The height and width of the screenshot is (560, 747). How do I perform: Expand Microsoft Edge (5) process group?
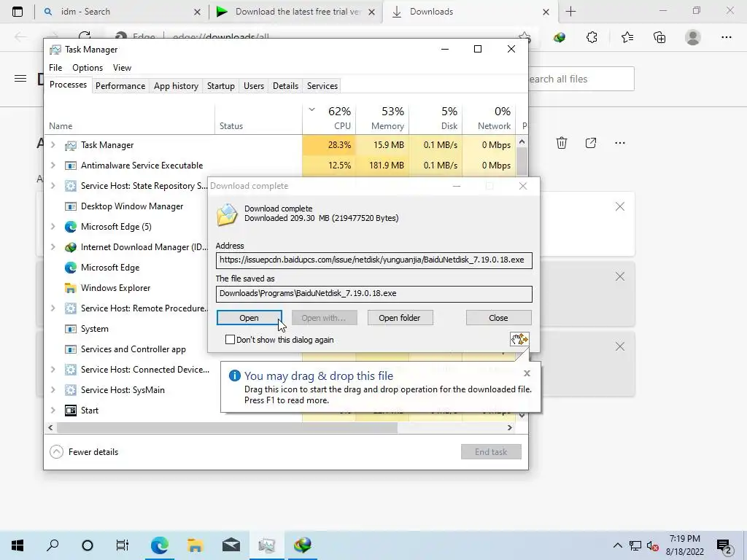click(x=53, y=227)
